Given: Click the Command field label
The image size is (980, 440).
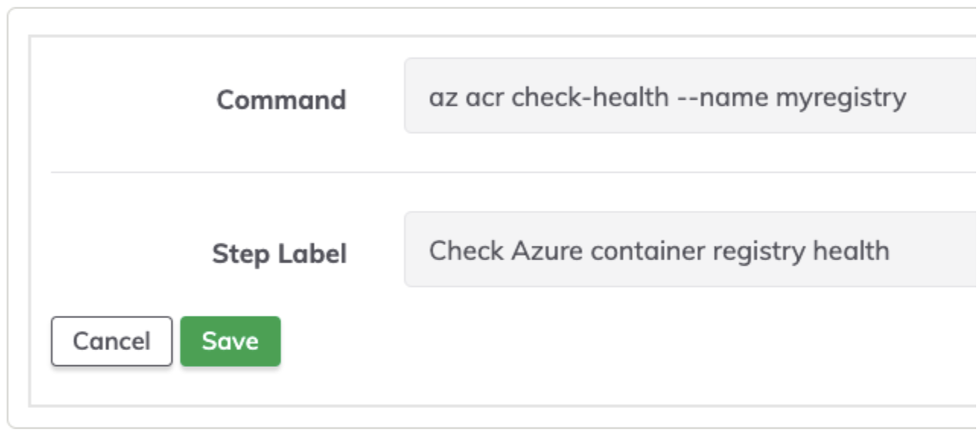Looking at the screenshot, I should pos(281,100).
